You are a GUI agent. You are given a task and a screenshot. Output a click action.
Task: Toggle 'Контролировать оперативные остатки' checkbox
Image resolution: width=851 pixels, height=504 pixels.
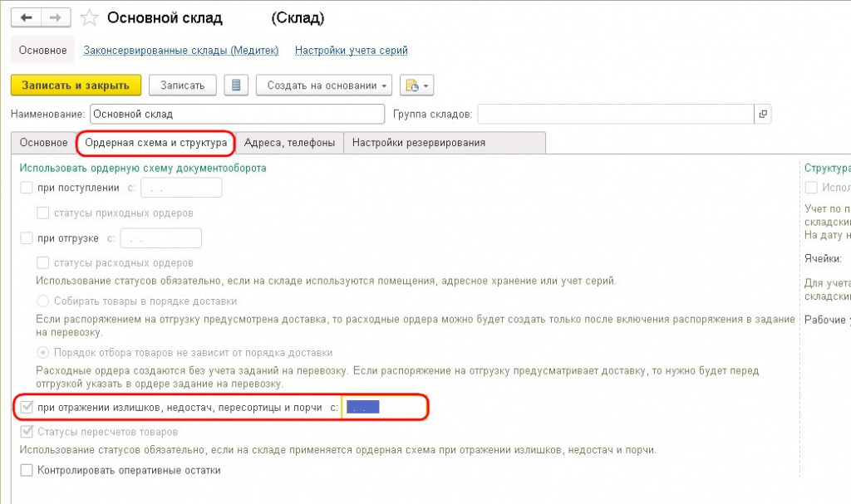pos(26,470)
